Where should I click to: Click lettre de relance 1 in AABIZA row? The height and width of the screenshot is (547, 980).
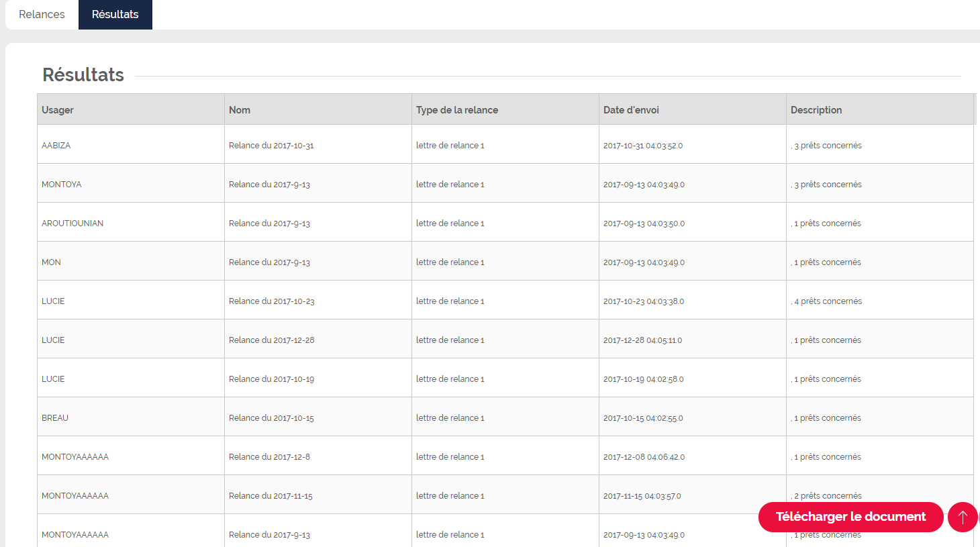[450, 146]
